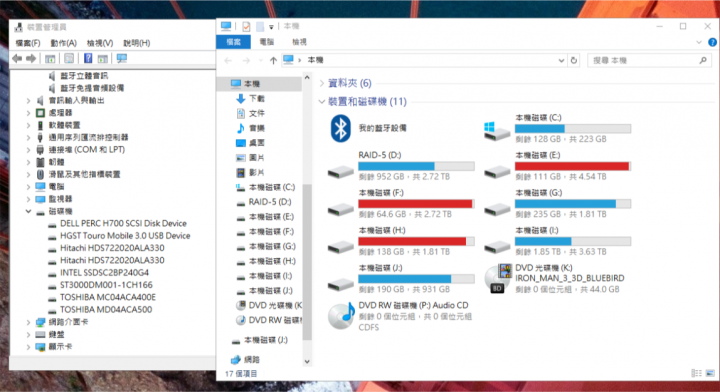The height and width of the screenshot is (392, 720).
Task: Collapse the Devices and drives (11) group
Action: [322, 101]
